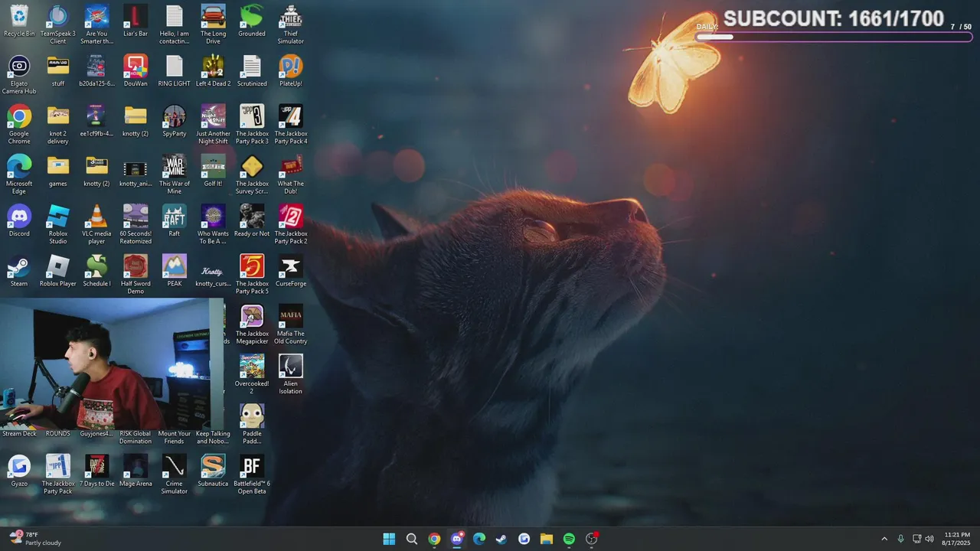
Task: Open Who Wants To Be A Millionaire icon
Action: (213, 224)
